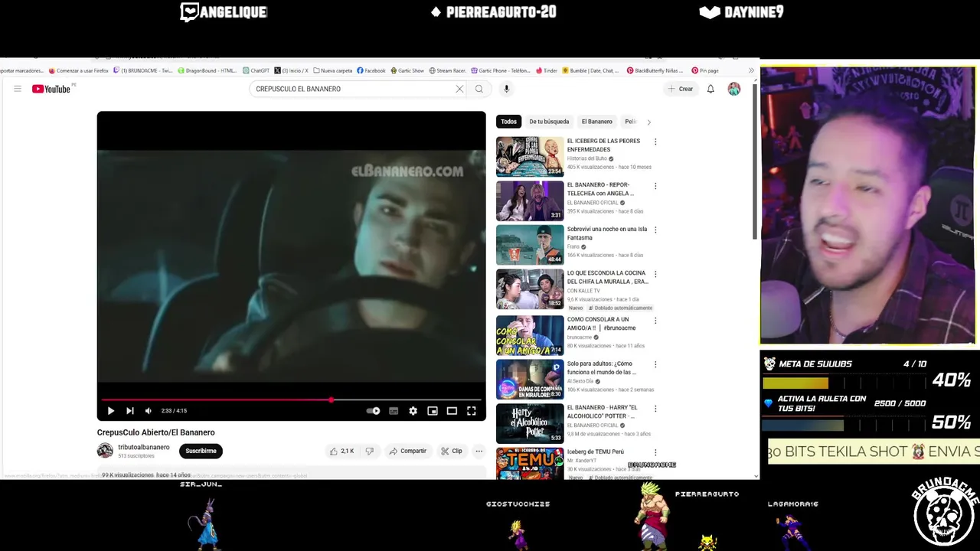Open EL ICEBERG DE LAS PEORES ENFERMEDADES thumbnail

click(530, 156)
